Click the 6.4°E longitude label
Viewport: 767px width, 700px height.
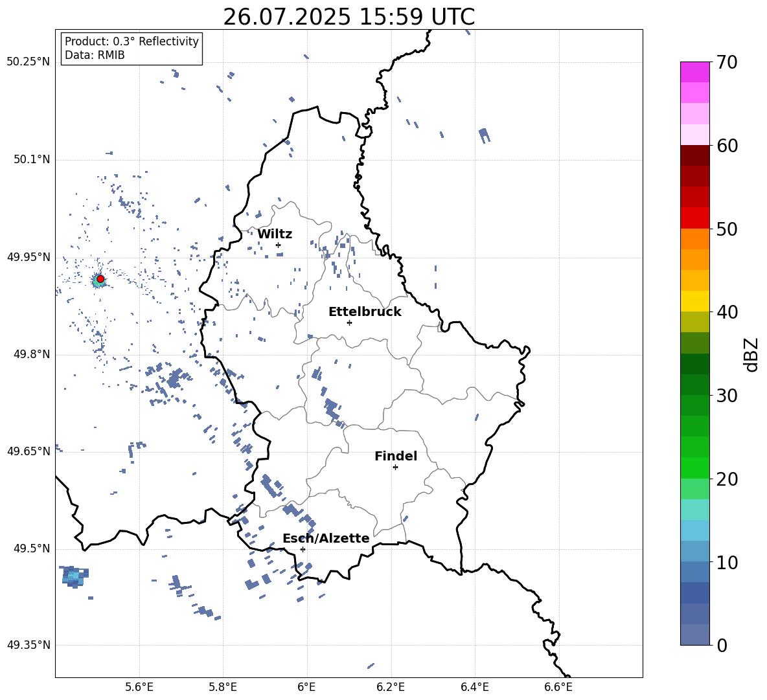474,687
